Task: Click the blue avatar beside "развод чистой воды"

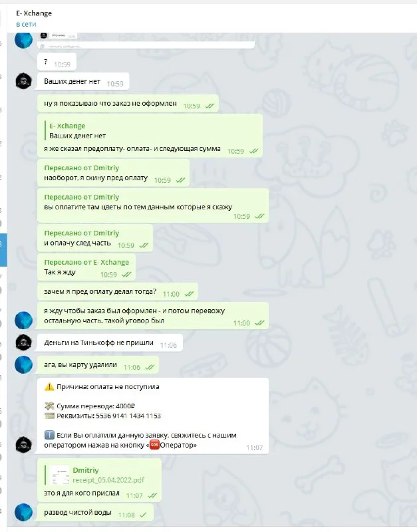Action: (23, 512)
